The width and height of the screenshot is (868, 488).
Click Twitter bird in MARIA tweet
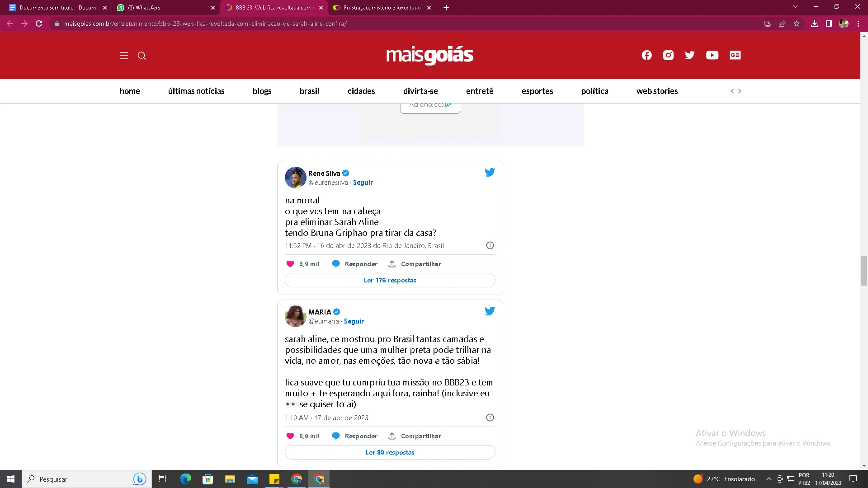[x=490, y=311]
